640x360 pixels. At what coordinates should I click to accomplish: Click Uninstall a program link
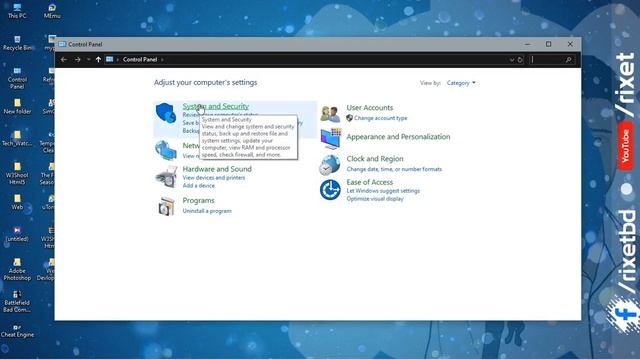click(207, 211)
